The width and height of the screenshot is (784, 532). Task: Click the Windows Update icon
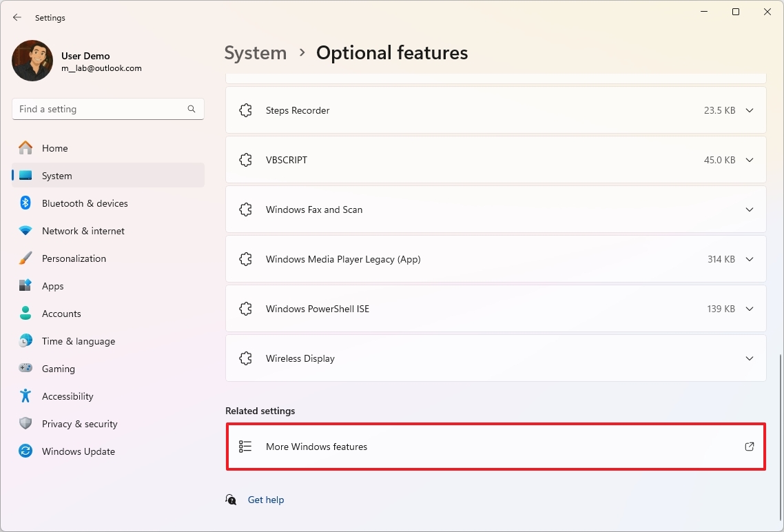[x=25, y=451]
